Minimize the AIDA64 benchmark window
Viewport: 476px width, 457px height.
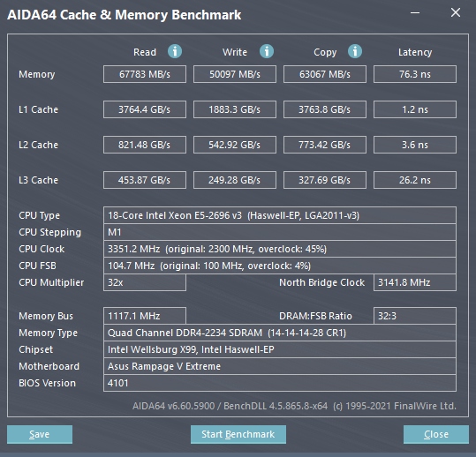click(x=415, y=12)
